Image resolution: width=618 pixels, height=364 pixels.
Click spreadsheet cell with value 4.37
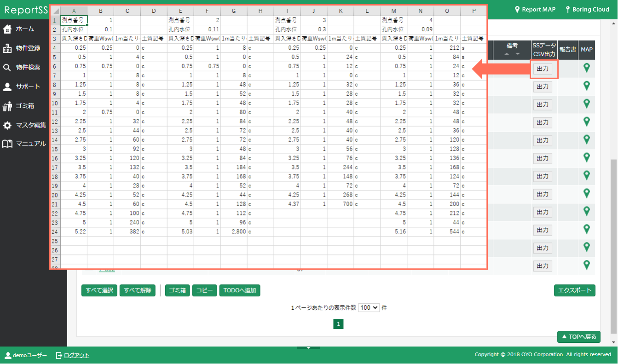point(287,204)
